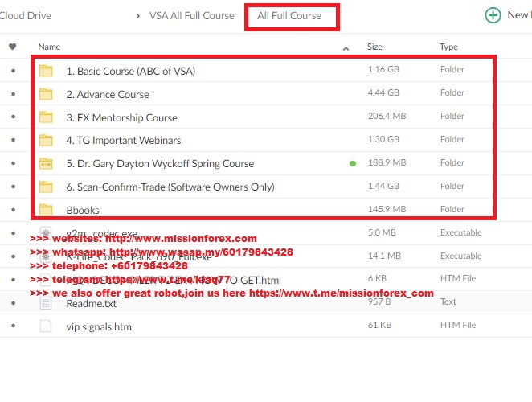Select '5. Dr. Gary Dayton Wyckoff Spring Course'
532x402 pixels.
160,164
